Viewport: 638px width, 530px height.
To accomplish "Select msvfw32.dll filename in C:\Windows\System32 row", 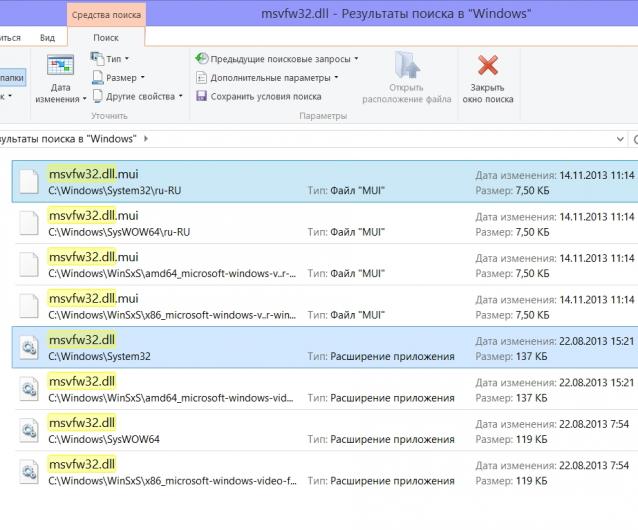I will 82,340.
